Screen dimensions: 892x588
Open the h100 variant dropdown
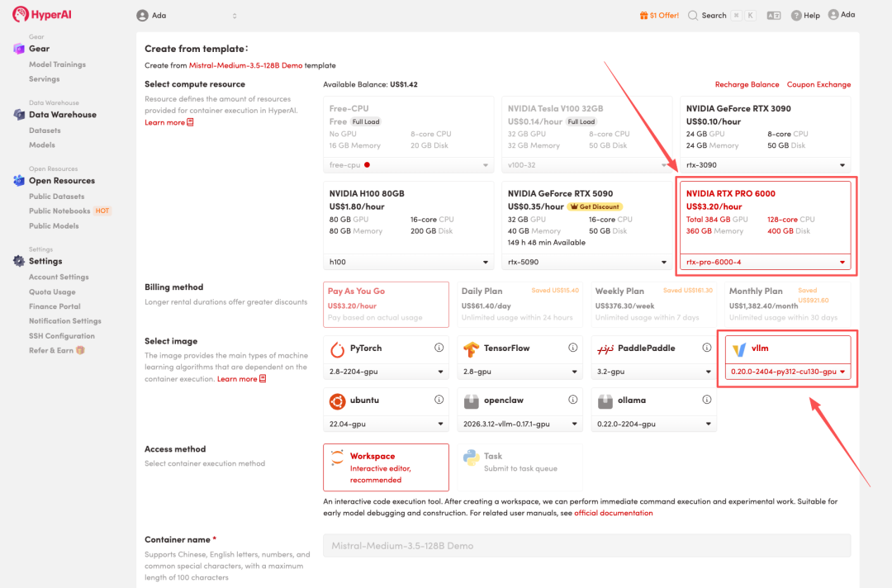pos(409,262)
